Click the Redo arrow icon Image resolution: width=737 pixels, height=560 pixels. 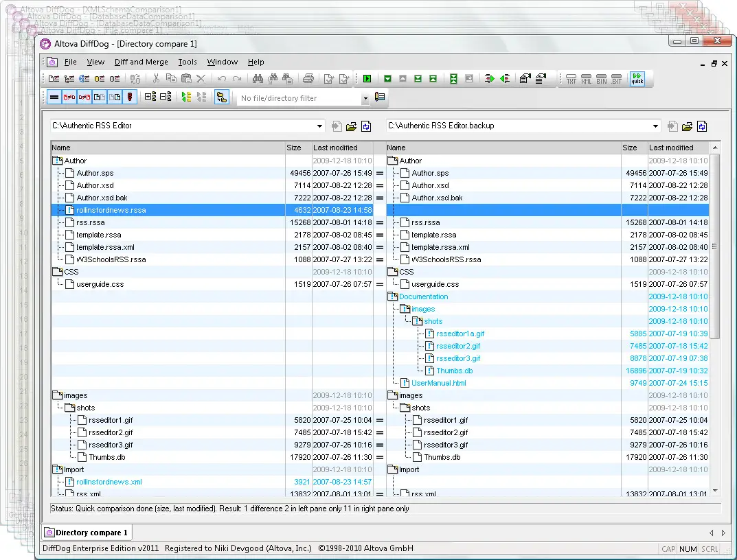pyautogui.click(x=237, y=78)
